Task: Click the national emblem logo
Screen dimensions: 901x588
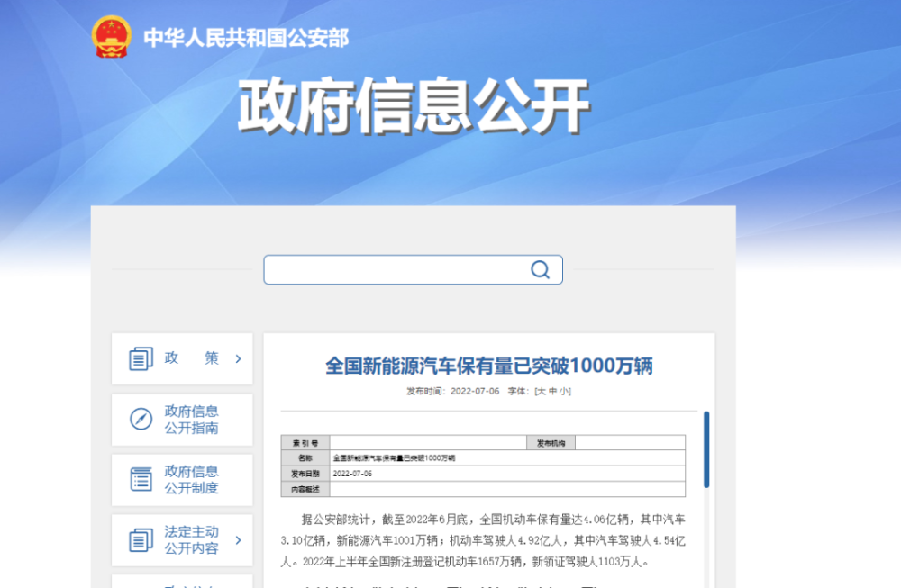Action: pyautogui.click(x=112, y=36)
